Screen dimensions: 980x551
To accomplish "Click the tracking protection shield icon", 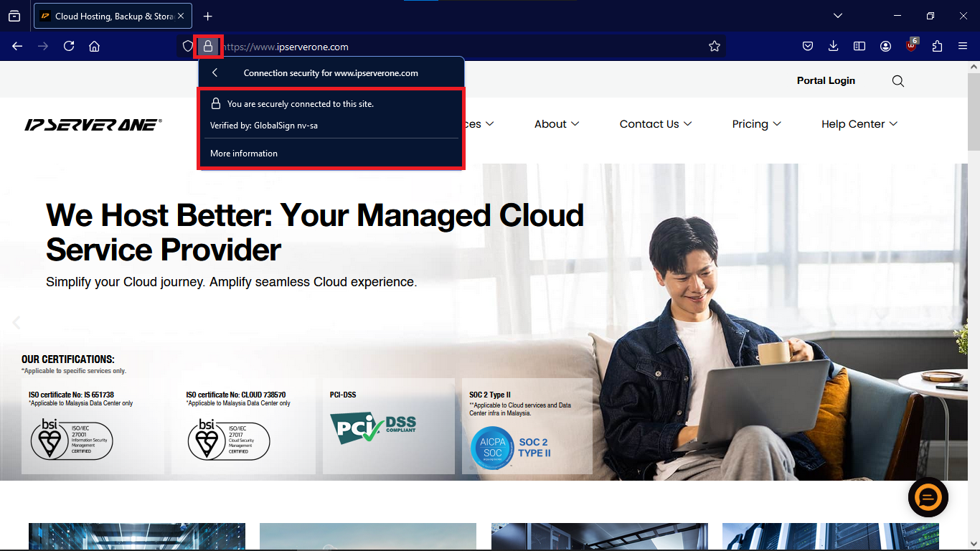I will pyautogui.click(x=188, y=47).
